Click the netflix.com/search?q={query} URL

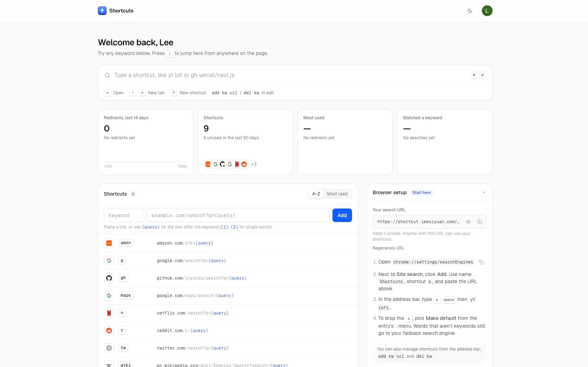193,313
